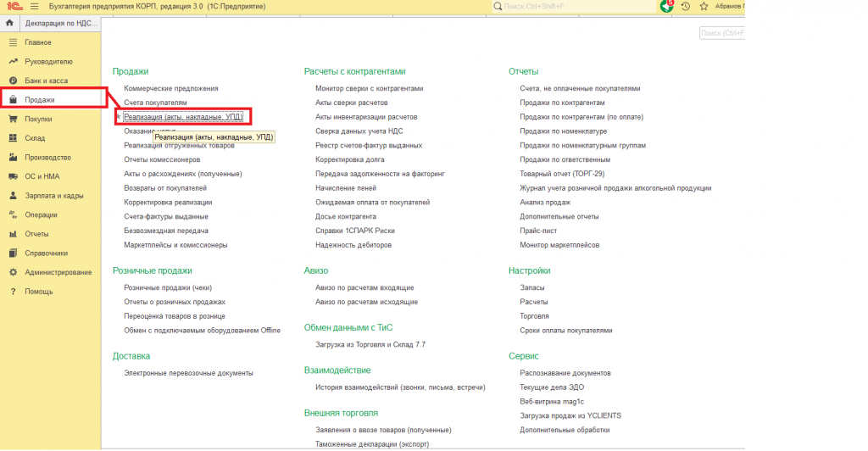Open the Реализация (акты, накладные, УПД) link
This screenshot has height=451, width=868.
coord(183,117)
